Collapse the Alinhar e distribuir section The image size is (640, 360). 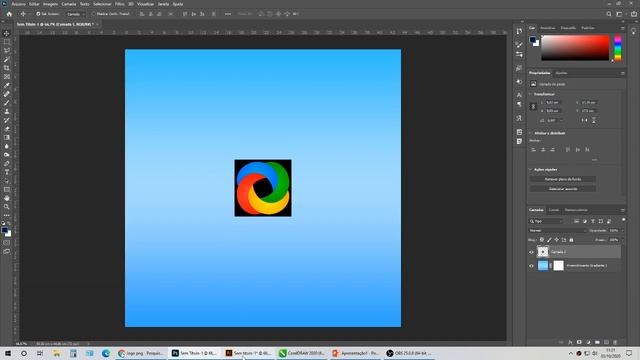pos(530,133)
